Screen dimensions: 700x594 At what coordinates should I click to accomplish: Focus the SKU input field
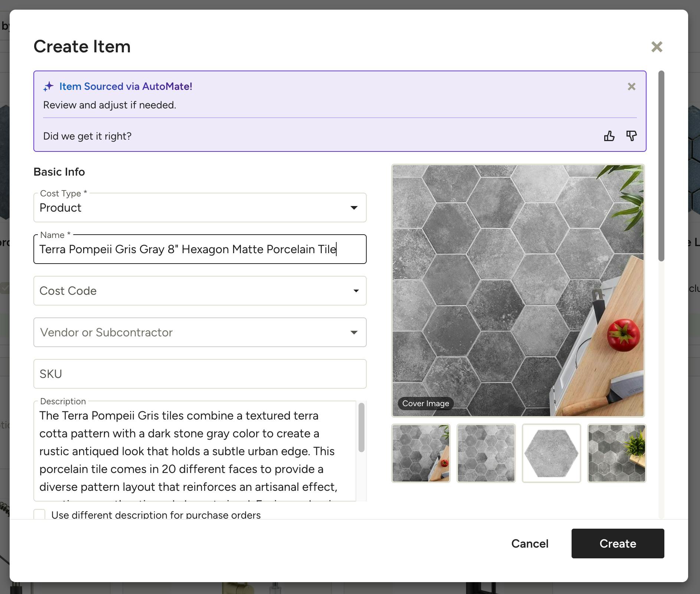(200, 374)
